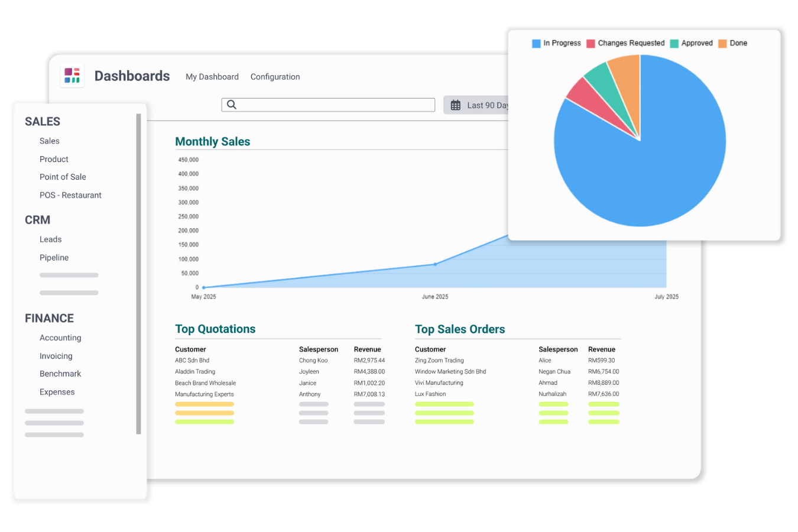Select Benchmark in the Finance section

[x=60, y=374]
